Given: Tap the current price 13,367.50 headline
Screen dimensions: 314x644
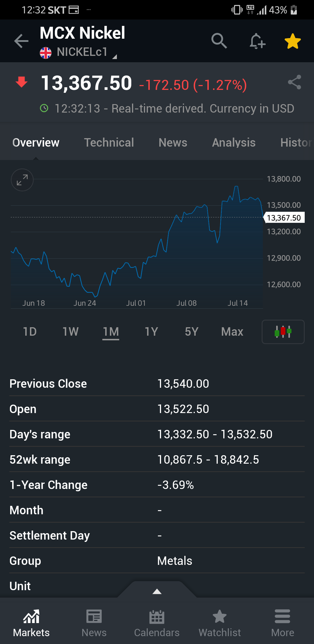Looking at the screenshot, I should (86, 83).
